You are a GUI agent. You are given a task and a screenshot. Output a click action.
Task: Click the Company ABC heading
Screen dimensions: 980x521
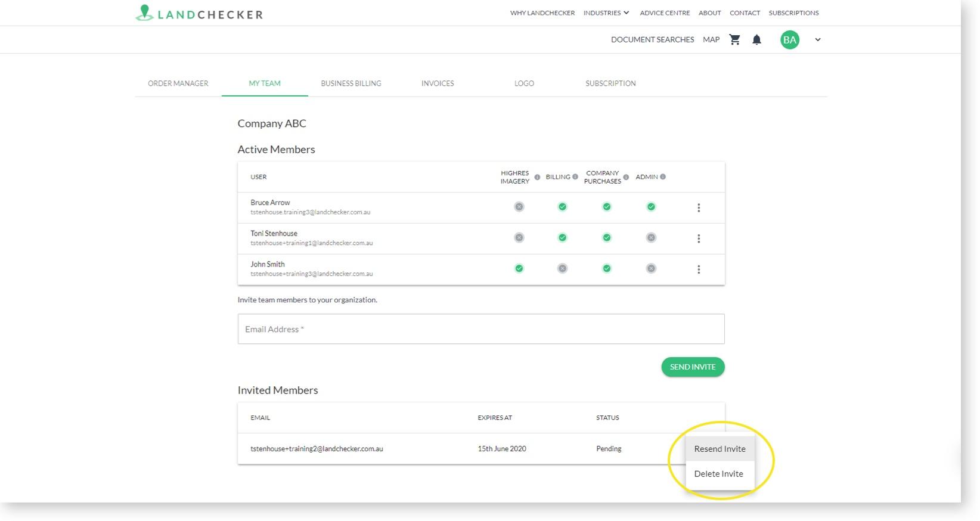click(x=272, y=123)
